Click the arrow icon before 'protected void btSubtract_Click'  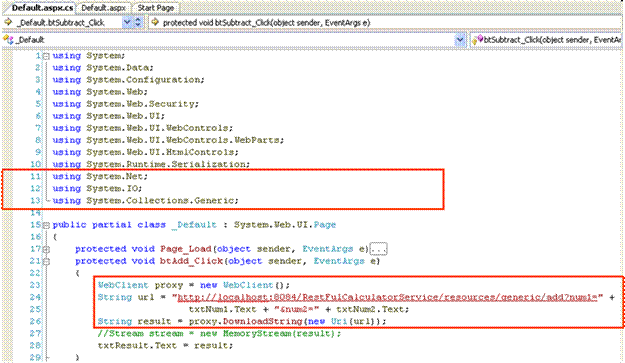pyautogui.click(x=155, y=23)
